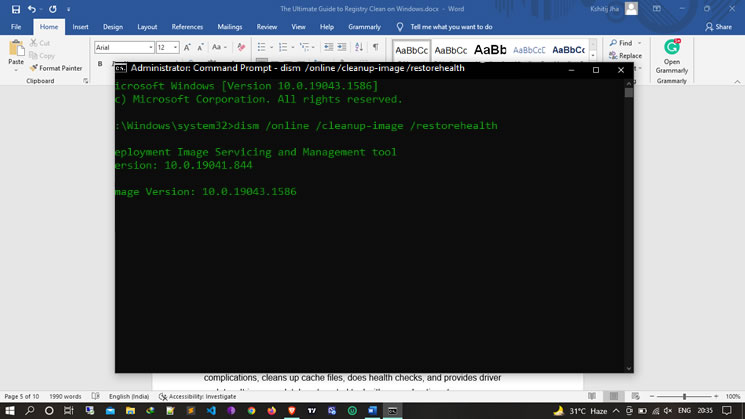Undo the last action in Word
Screen dimensions: 745x419
(31, 9)
